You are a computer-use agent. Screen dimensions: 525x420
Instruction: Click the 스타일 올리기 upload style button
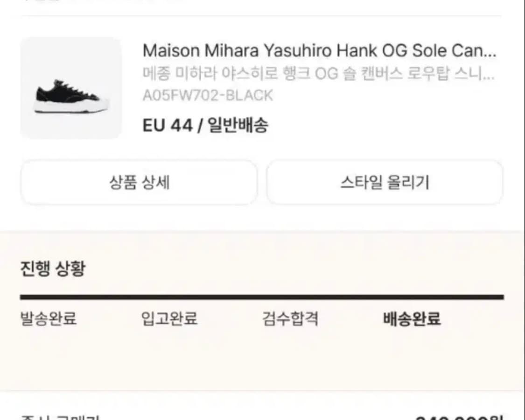(385, 183)
